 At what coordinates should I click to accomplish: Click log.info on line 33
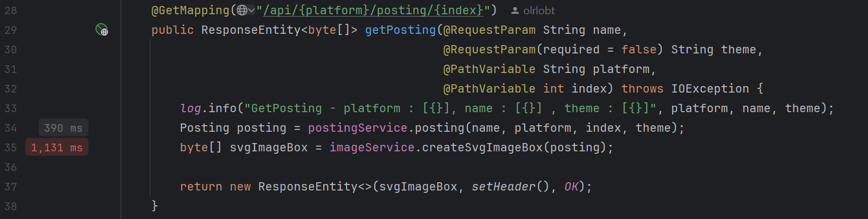[208, 108]
